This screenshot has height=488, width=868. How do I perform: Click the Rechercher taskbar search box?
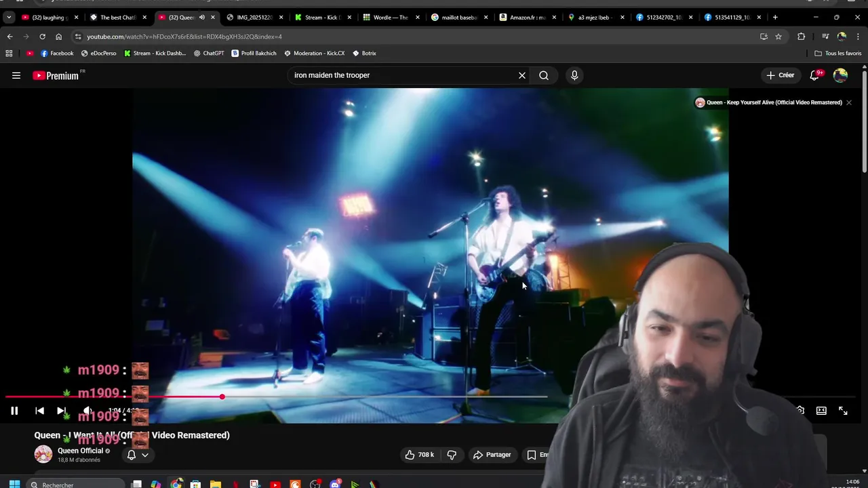(76, 484)
